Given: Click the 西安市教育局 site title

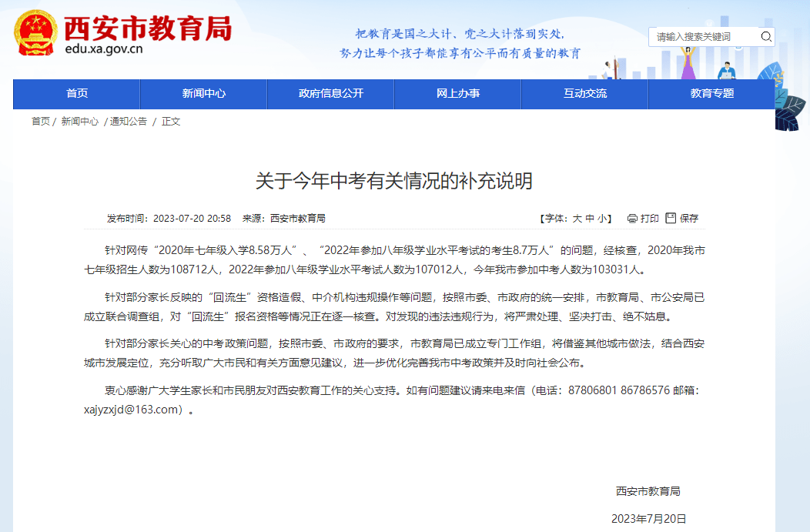Looking at the screenshot, I should [x=149, y=28].
